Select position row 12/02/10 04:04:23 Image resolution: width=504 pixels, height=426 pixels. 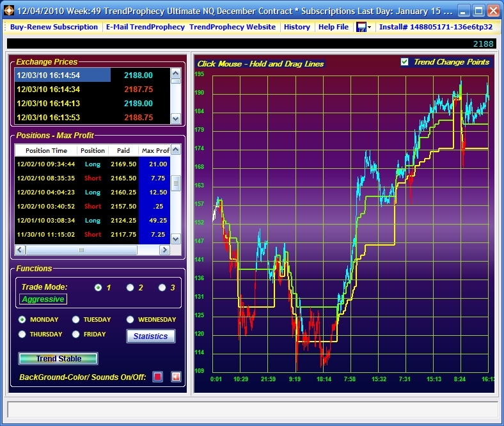click(x=93, y=193)
